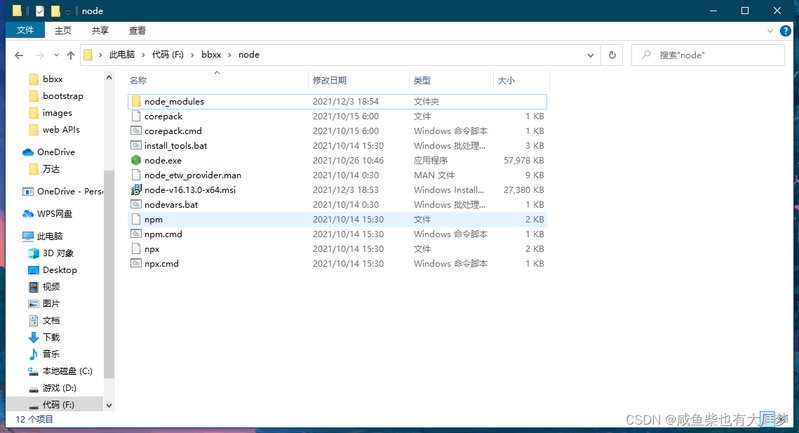The width and height of the screenshot is (799, 433).
Task: Click the 3D 对象 cube icon
Action: (x=34, y=253)
